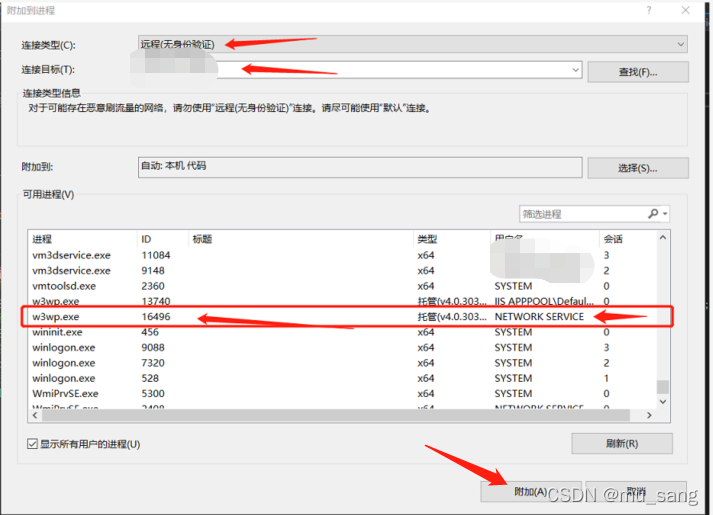Click the IIS APPPOOL\Defaul... user cell
Viewport: 713px width, 515px height.
pyautogui.click(x=544, y=301)
